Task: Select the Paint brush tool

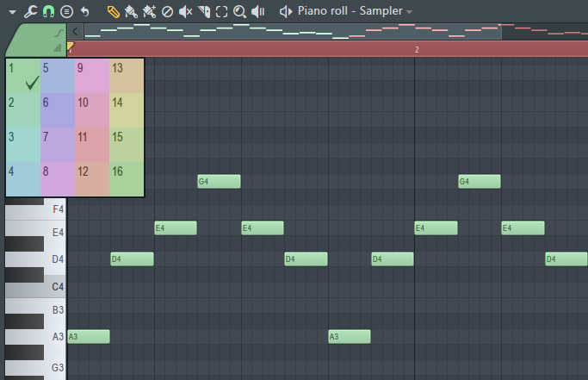Action: tap(131, 11)
